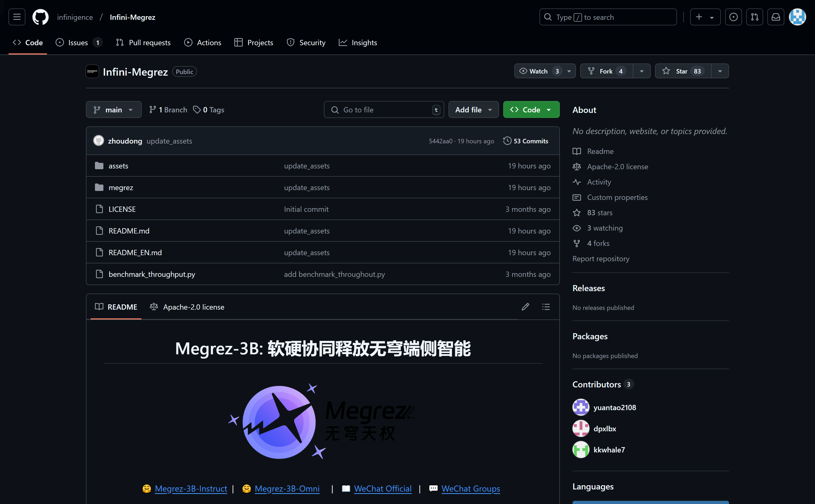The width and height of the screenshot is (815, 504).
Task: Open the Contributors heading link
Action: (x=603, y=384)
